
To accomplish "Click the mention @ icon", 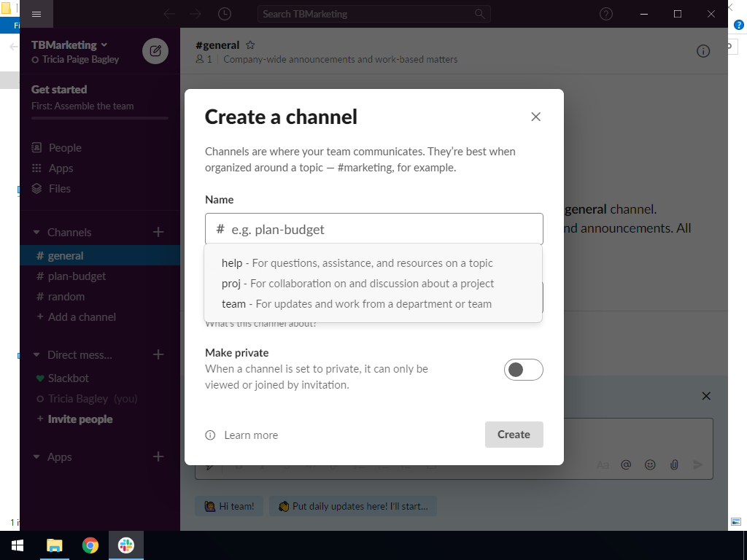I will [x=626, y=464].
